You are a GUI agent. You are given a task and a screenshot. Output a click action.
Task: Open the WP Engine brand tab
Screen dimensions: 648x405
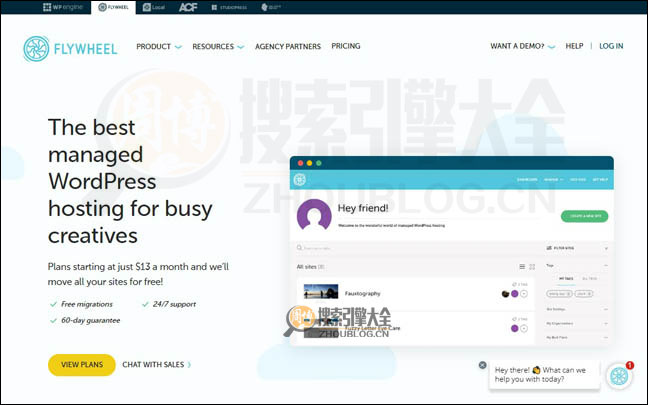point(63,7)
